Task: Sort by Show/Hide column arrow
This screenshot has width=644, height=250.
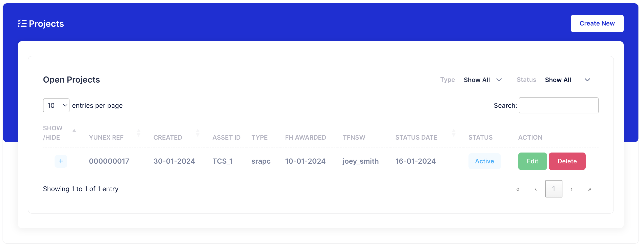Action: click(74, 131)
